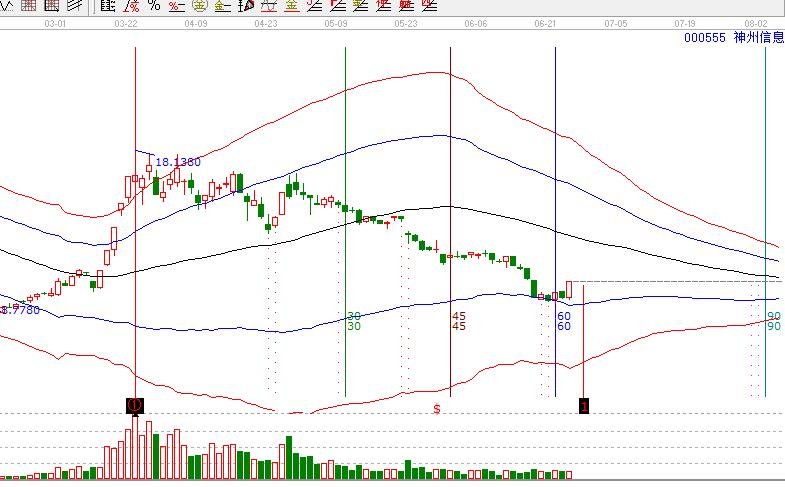Image resolution: width=785 pixels, height=487 pixels.
Task: Click the red slanted percent line tool
Action: pyautogui.click(x=132, y=5)
